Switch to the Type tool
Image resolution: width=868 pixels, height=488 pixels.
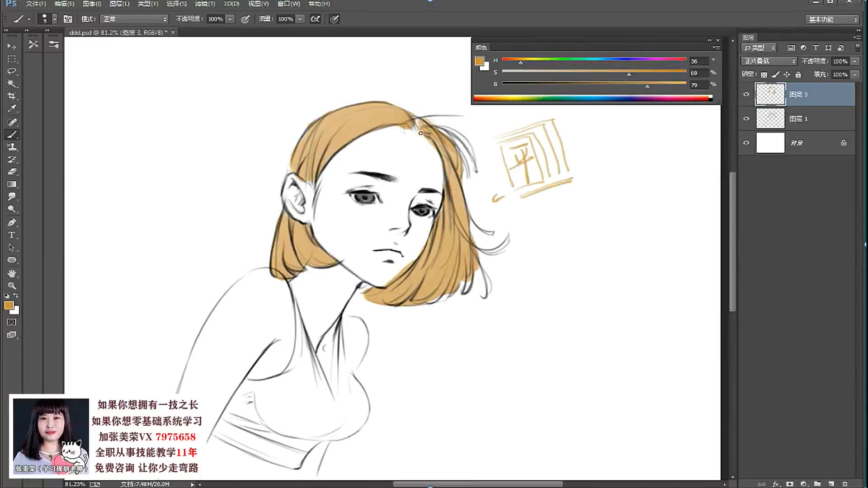(12, 235)
